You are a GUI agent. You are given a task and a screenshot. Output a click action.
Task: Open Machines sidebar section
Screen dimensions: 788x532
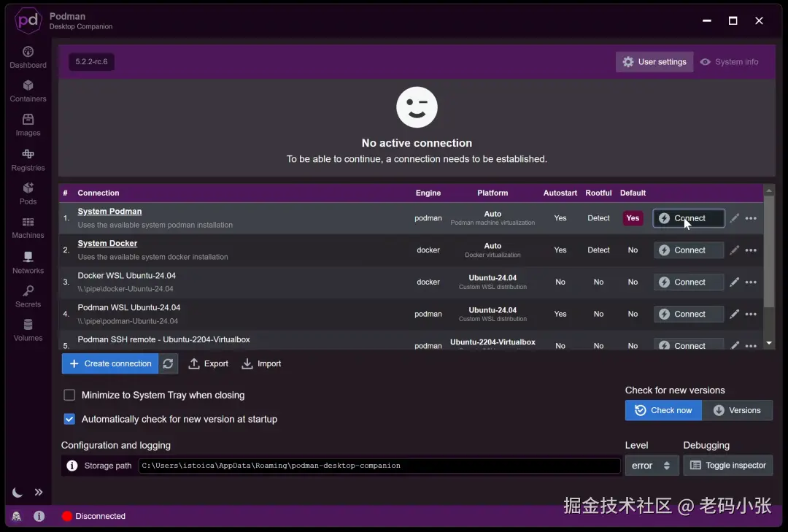click(28, 228)
